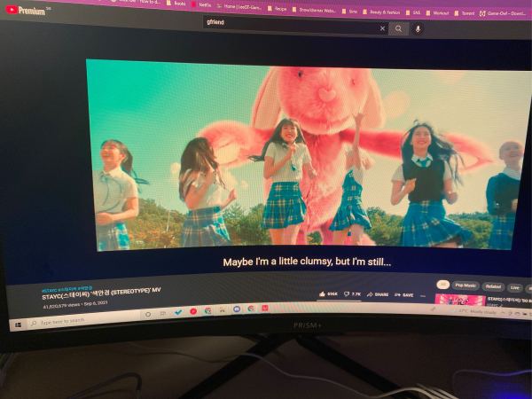This screenshot has height=399, width=532.
Task: Open the Torrent bookmark folder
Action: [465, 13]
